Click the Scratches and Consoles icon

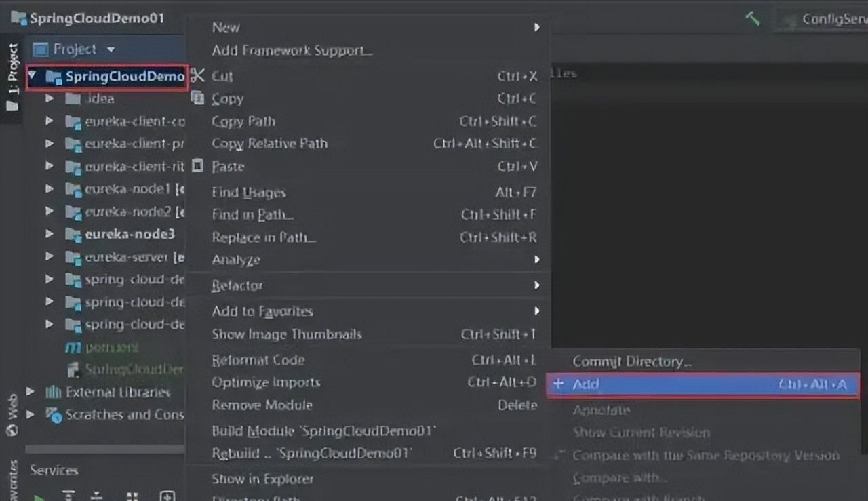point(53,414)
